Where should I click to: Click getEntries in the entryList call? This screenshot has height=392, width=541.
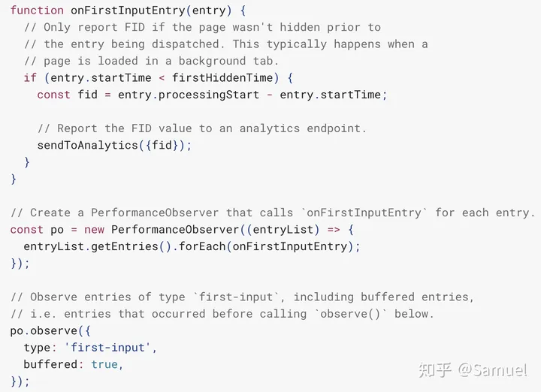pyautogui.click(x=125, y=246)
